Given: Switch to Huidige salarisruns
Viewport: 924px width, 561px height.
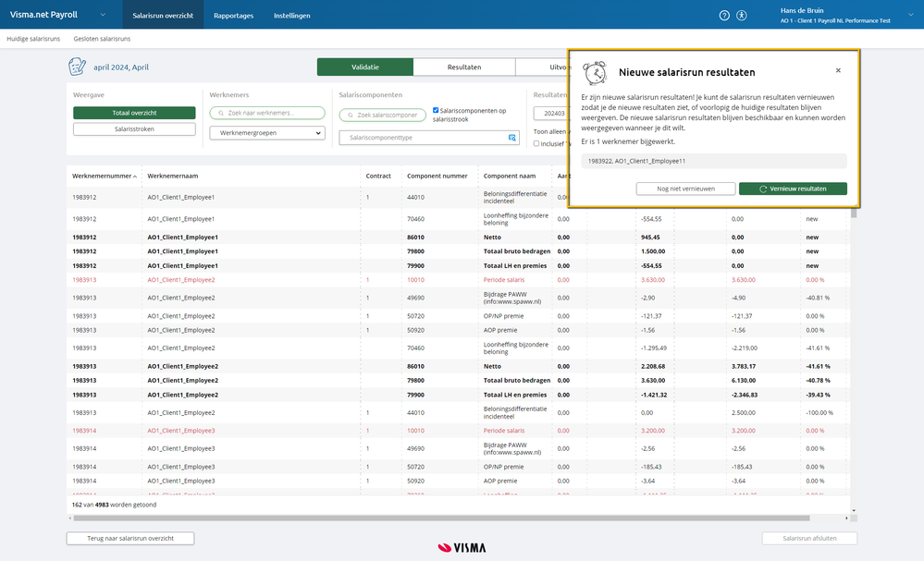Looking at the screenshot, I should pyautogui.click(x=33, y=39).
